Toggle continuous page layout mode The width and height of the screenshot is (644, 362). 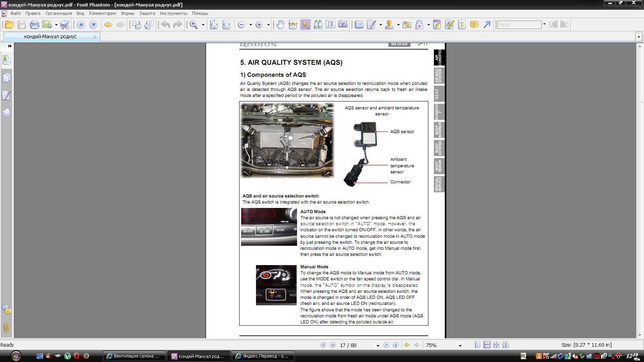(487, 345)
